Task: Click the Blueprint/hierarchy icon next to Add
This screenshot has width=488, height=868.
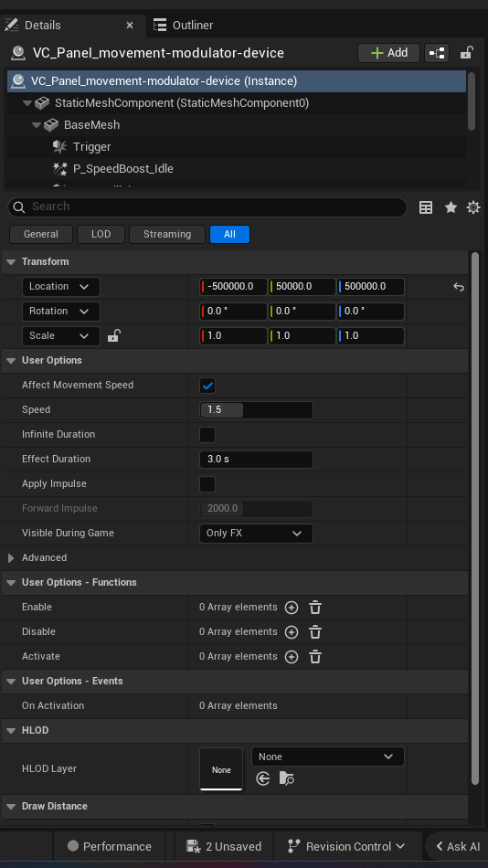Action: pos(437,53)
